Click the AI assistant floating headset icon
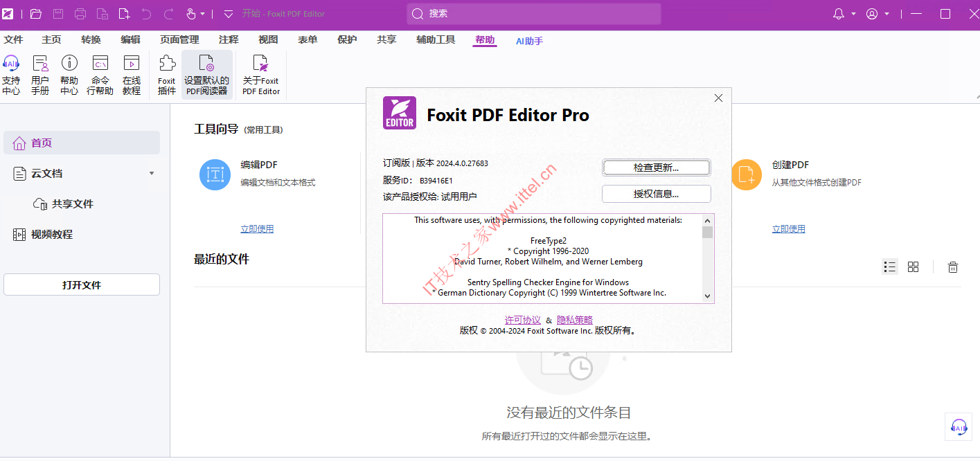 (x=959, y=426)
